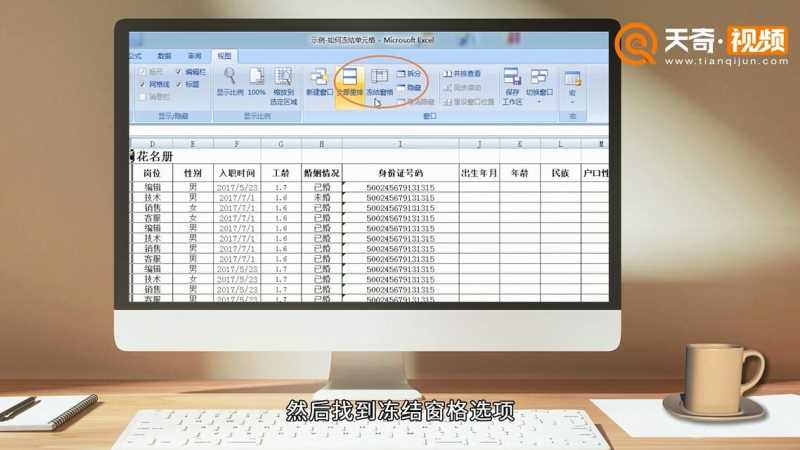Click Synchronous Scrolling (同步滚动)
Viewport: 800px width, 450px height.
tap(462, 88)
